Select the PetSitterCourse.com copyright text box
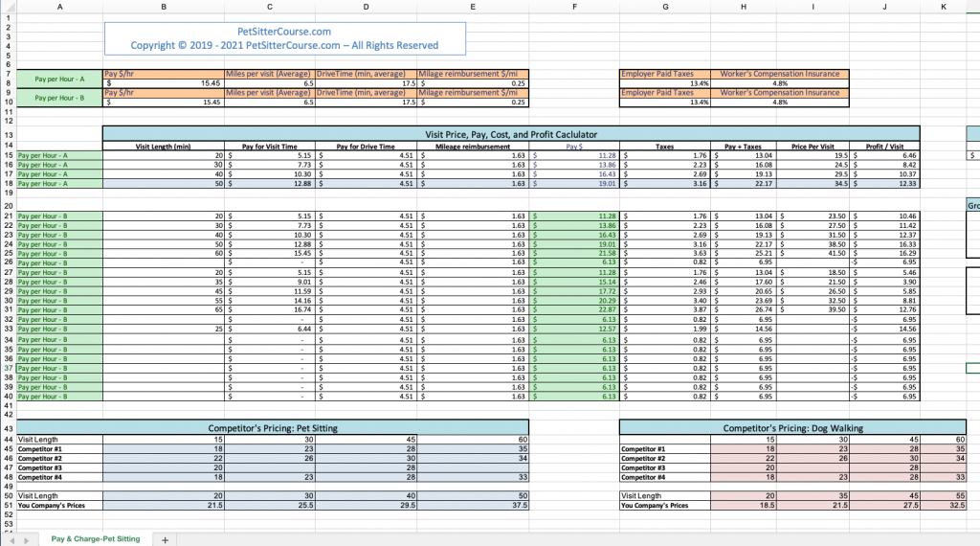The height and width of the screenshot is (546, 980). point(284,38)
